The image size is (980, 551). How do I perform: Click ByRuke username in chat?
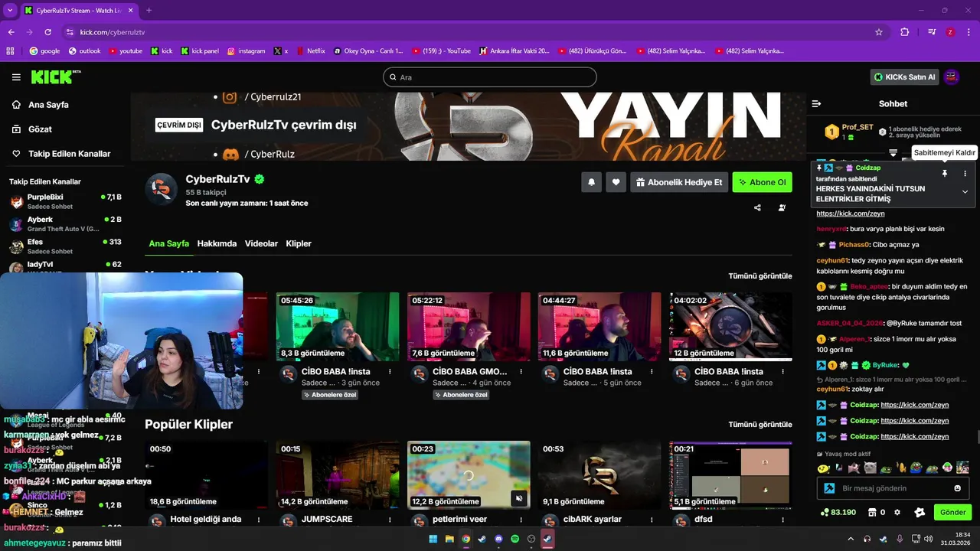(x=884, y=365)
